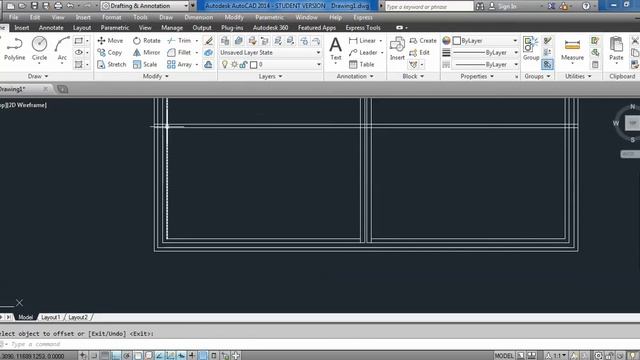Click the Edit block tool

tap(420, 53)
